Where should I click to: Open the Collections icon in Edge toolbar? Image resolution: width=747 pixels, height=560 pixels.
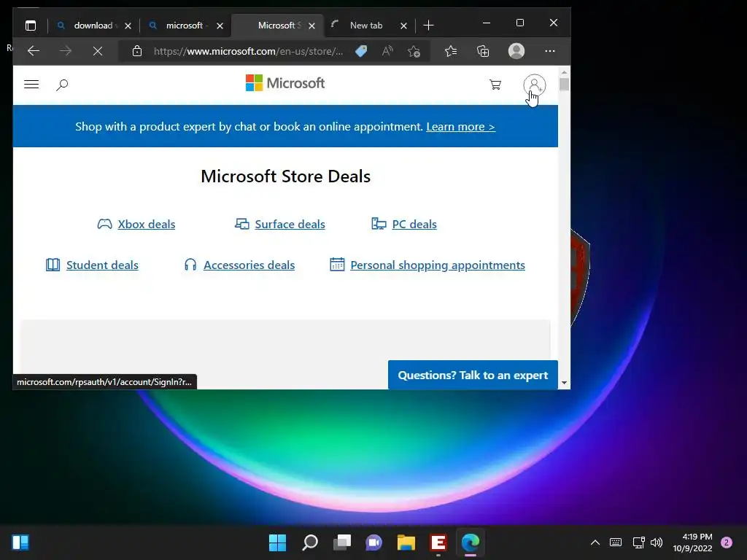pyautogui.click(x=483, y=51)
